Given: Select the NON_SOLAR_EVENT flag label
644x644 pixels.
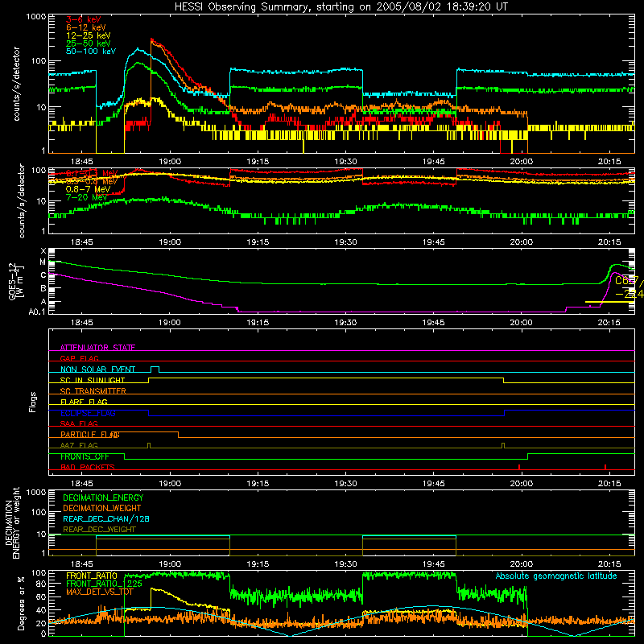Looking at the screenshot, I should pos(97,369).
